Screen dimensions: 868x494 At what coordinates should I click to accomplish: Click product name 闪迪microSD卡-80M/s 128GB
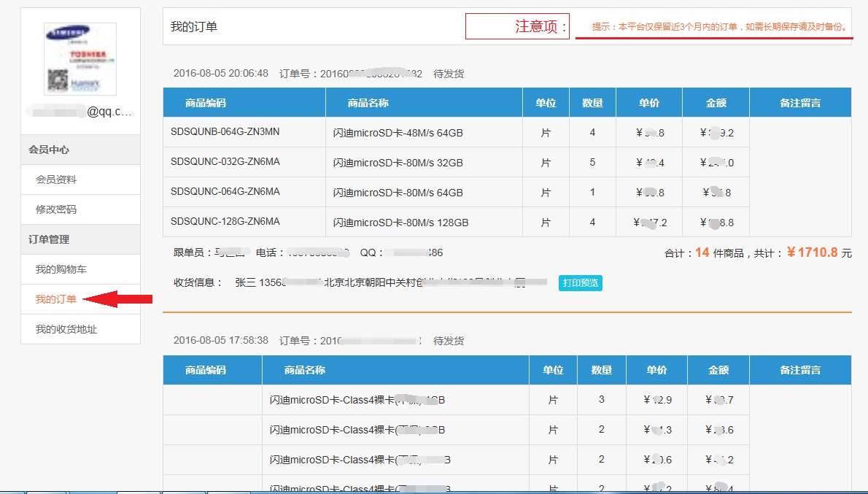400,223
